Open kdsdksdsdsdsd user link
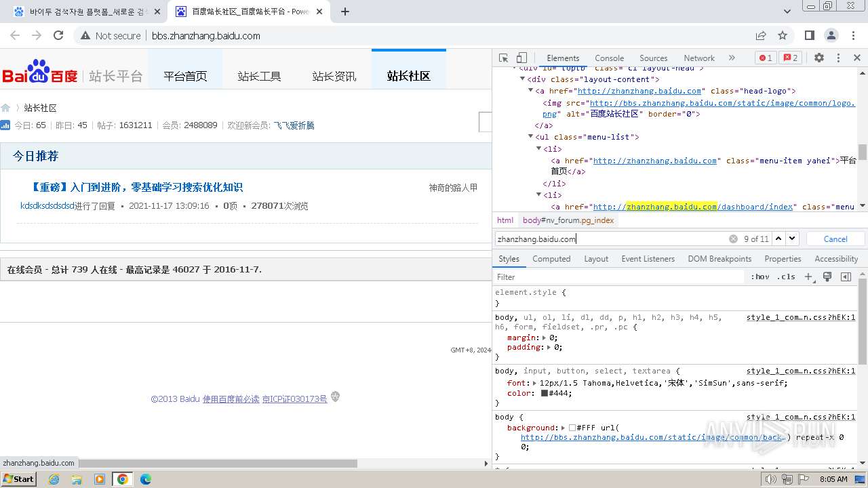The image size is (868, 488). [x=47, y=206]
